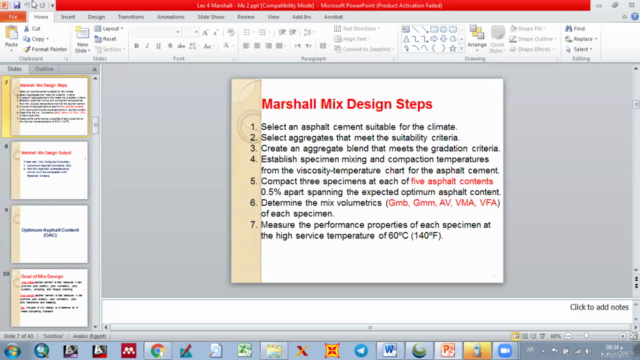Open the font name combo box
This screenshot has width=640, height=360.
[156, 32]
